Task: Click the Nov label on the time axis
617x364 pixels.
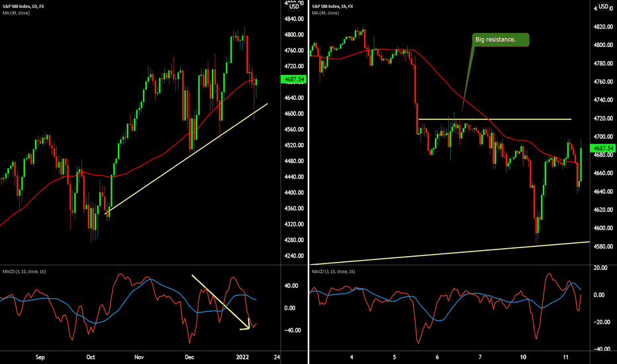Action: [139, 357]
